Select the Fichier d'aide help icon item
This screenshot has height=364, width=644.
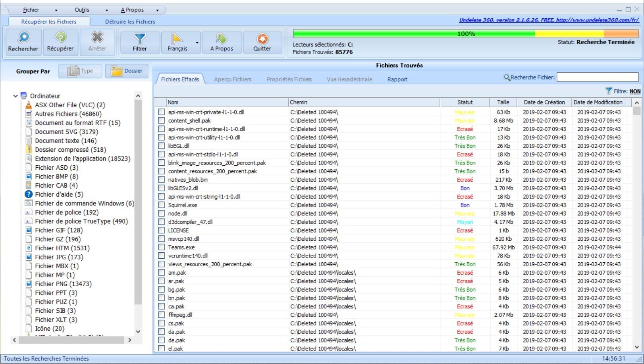[29, 194]
